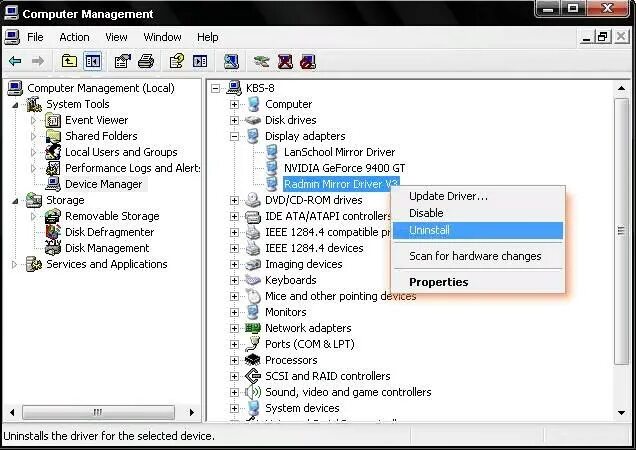
Task: Toggle the Show/Hide Console Tree toolbar icon
Action: 92,61
